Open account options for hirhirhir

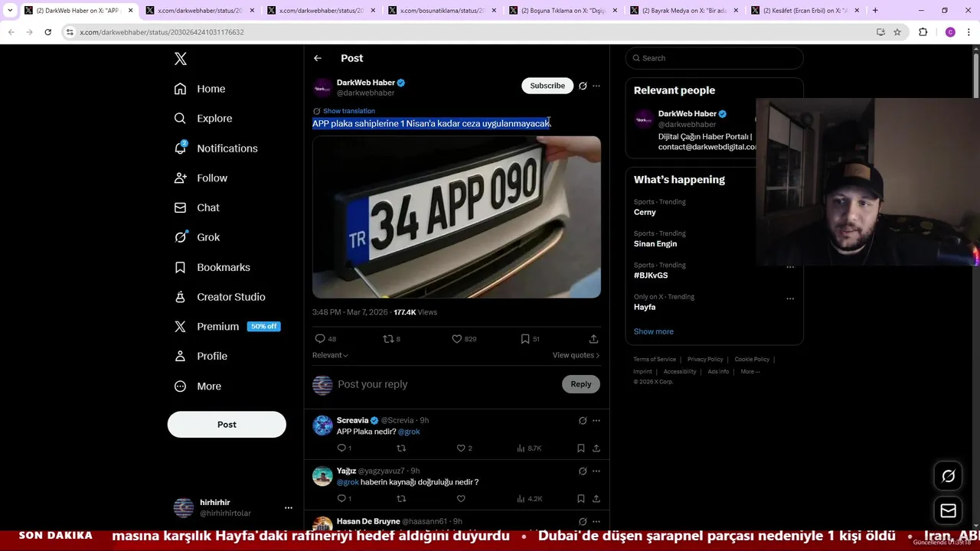tap(289, 507)
